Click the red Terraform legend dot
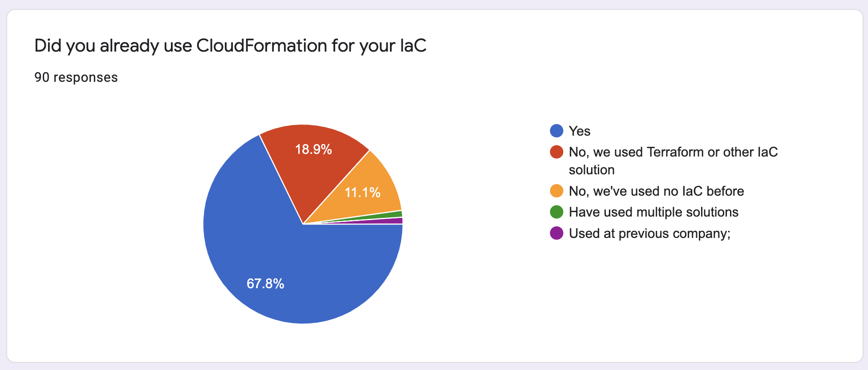 coord(556,152)
